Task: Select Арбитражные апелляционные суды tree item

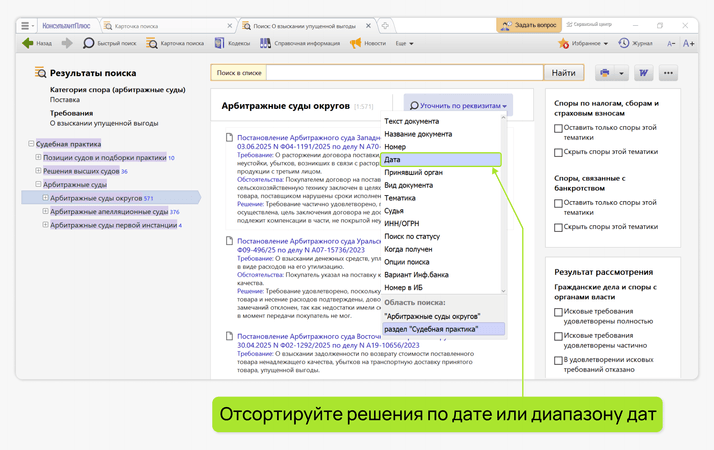Action: [109, 212]
